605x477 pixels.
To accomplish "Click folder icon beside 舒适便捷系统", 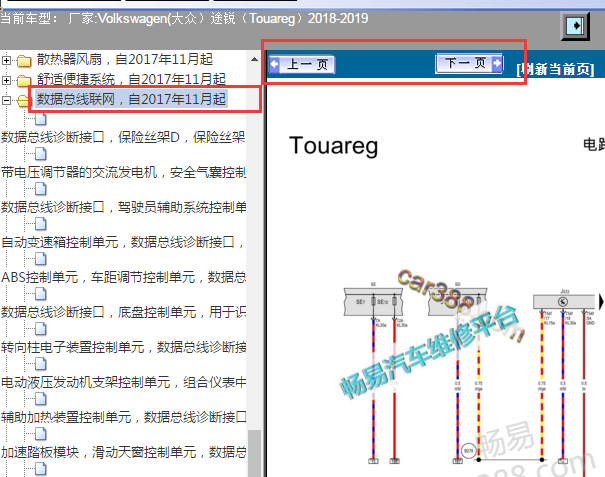I will coord(24,80).
